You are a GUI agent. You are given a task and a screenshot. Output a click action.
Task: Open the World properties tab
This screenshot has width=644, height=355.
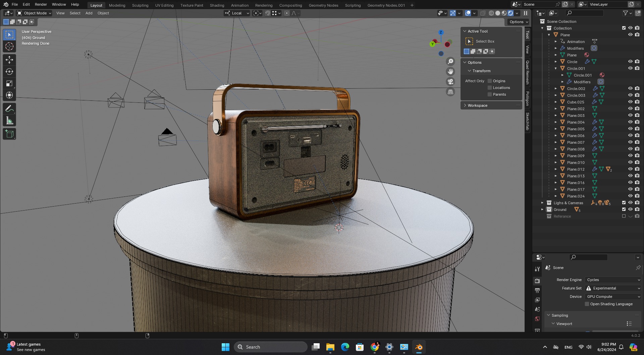coord(537,319)
